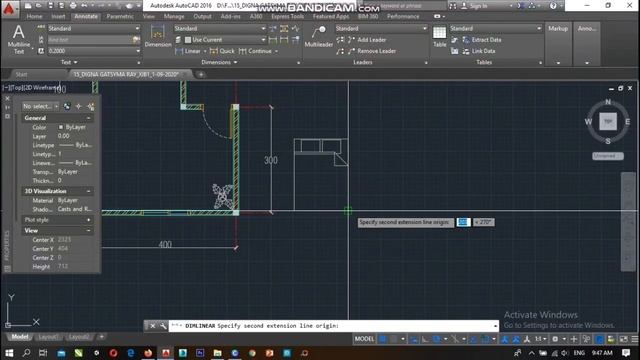Open the text style icon beside Standard
640x360 pixels.
[x=41, y=28]
